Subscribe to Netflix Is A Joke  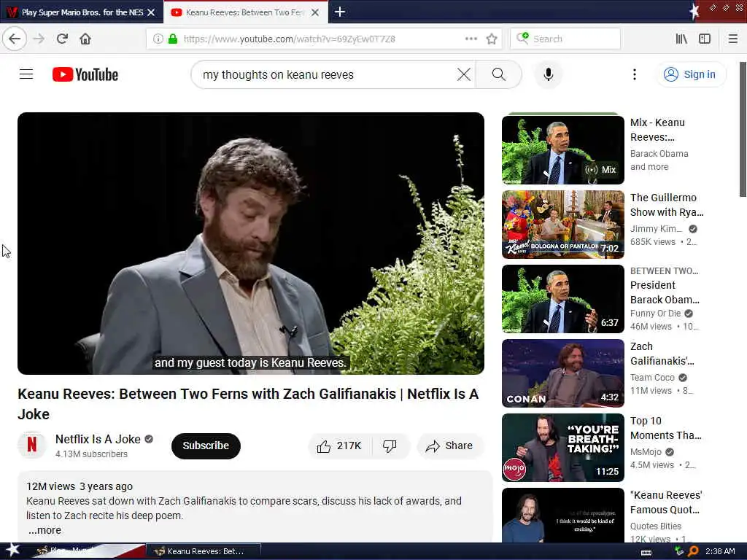click(206, 446)
